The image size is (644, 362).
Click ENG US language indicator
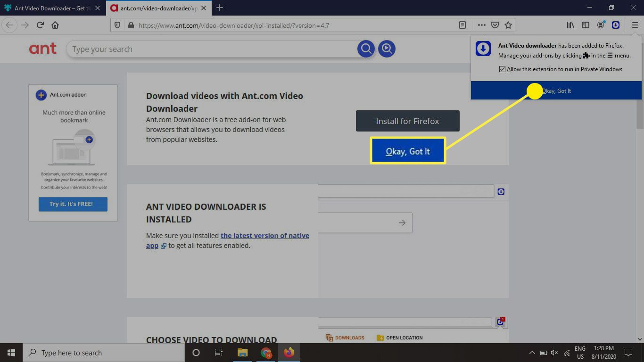click(x=580, y=353)
